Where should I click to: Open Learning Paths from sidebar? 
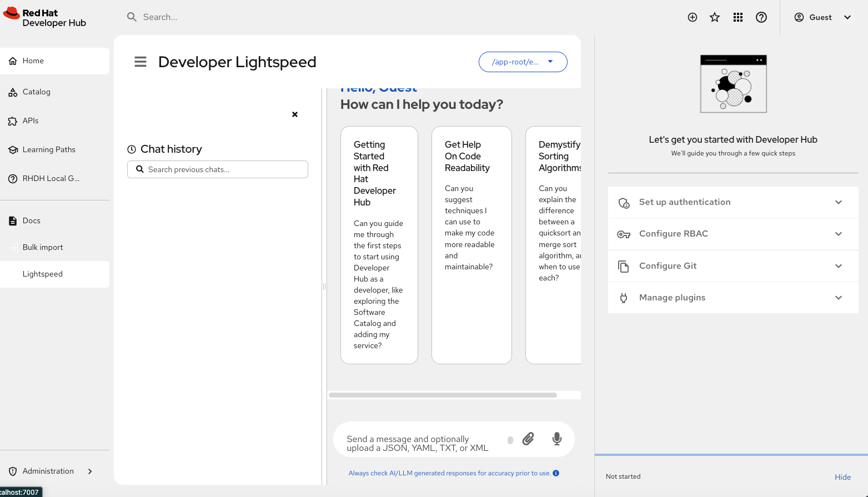tap(49, 150)
